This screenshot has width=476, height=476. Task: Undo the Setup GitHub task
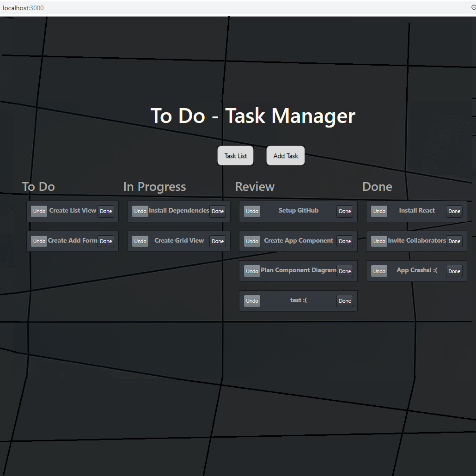click(252, 211)
